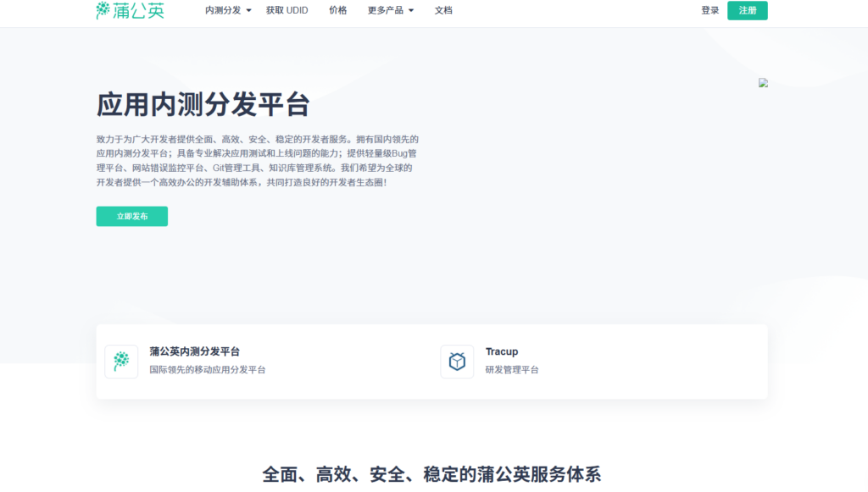Open the 内测分发 chevron arrow
868x492 pixels.
[x=248, y=12]
